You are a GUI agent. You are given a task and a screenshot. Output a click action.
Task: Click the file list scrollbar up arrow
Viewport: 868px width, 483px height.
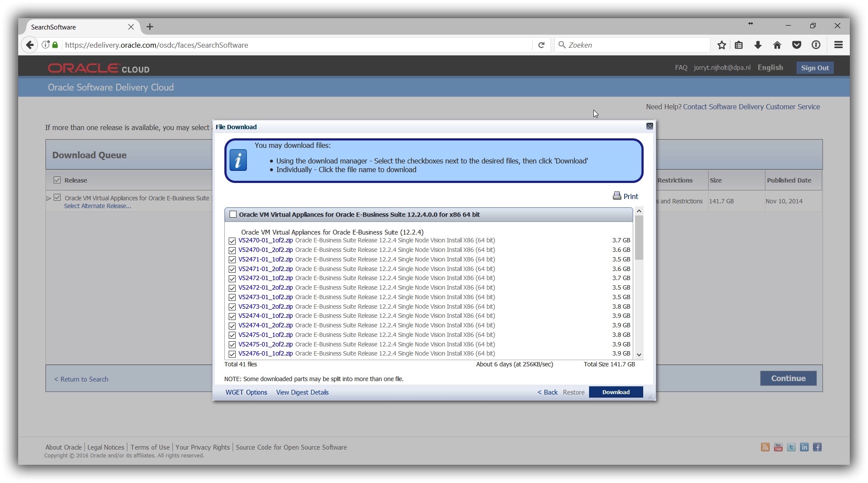point(639,211)
